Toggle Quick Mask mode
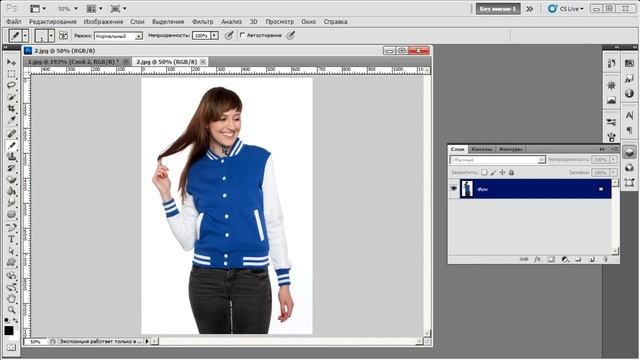640x360 pixels. click(11, 347)
